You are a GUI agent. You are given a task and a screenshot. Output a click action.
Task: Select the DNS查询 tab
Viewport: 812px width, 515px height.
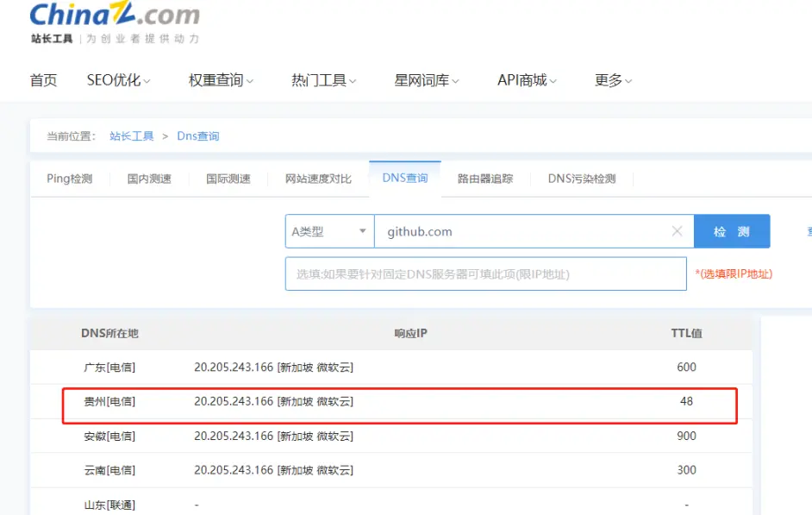(405, 179)
